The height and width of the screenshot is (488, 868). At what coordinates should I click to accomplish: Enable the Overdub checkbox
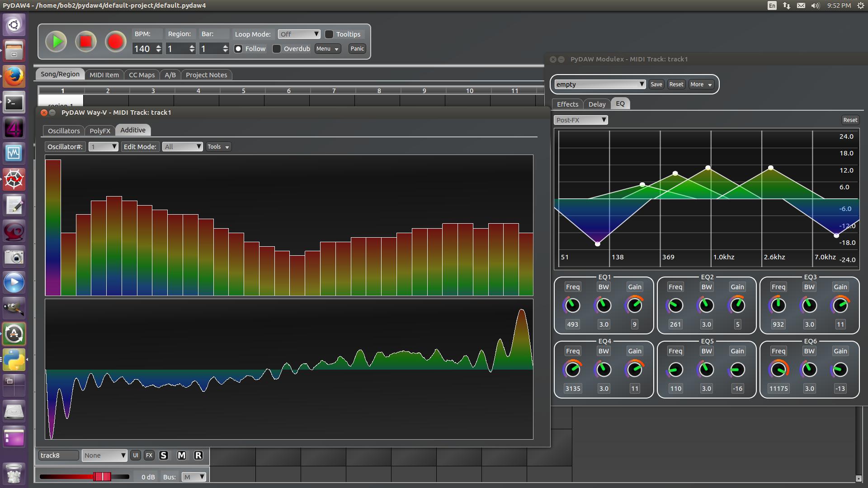click(x=277, y=49)
